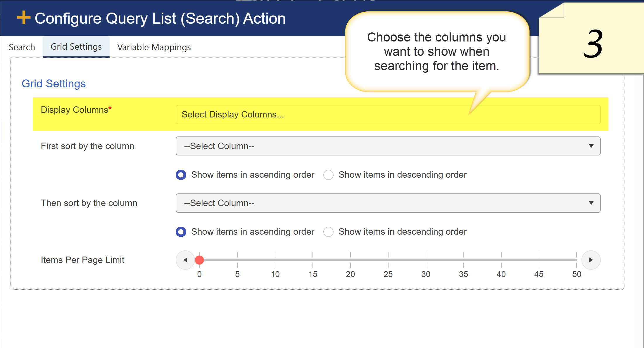Click slider right arrow to increase limit

point(591,260)
